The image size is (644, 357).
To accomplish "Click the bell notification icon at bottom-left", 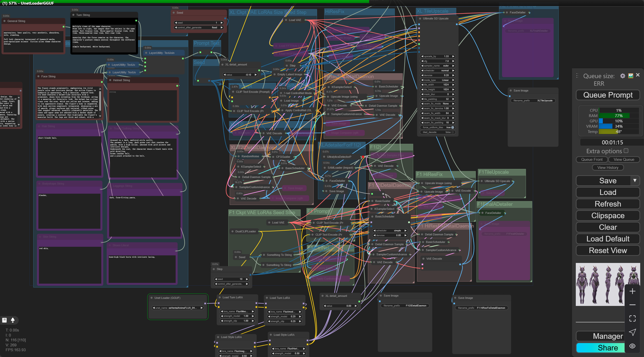I will click(x=13, y=320).
